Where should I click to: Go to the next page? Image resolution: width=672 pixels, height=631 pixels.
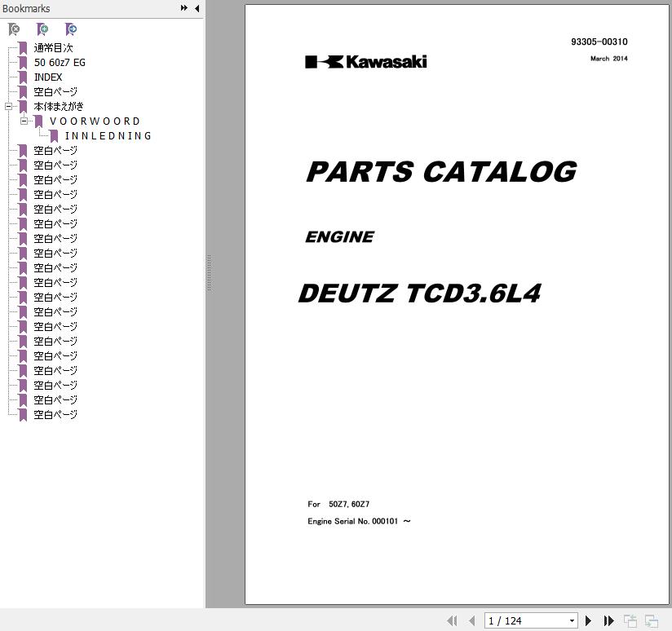[589, 620]
